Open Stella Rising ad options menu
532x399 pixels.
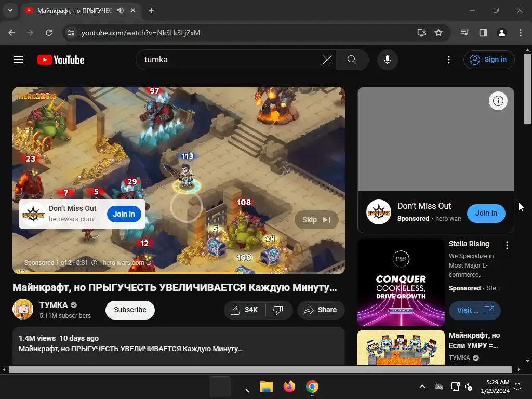507,245
